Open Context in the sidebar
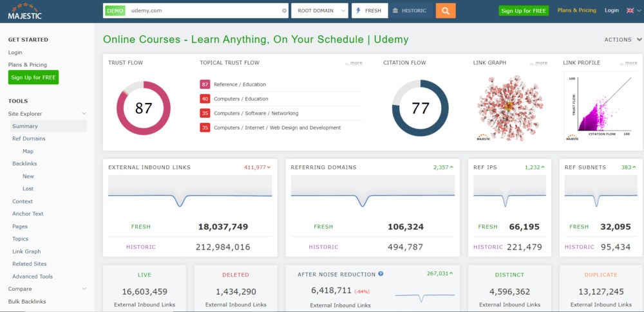 pyautogui.click(x=23, y=201)
